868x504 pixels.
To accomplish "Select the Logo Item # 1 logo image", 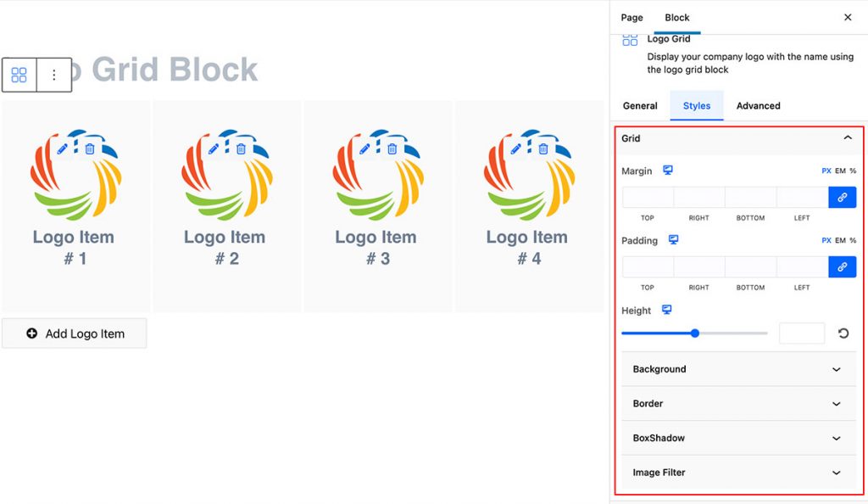I will point(75,175).
